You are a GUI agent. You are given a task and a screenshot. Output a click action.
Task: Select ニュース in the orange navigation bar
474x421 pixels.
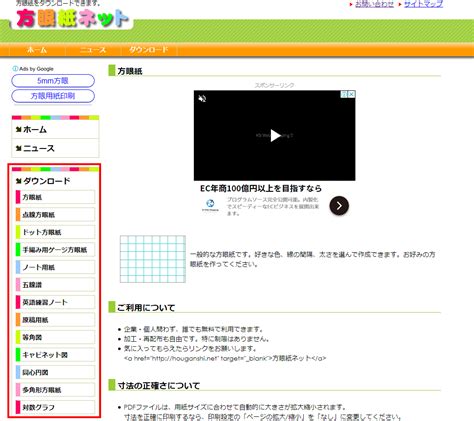coord(93,50)
